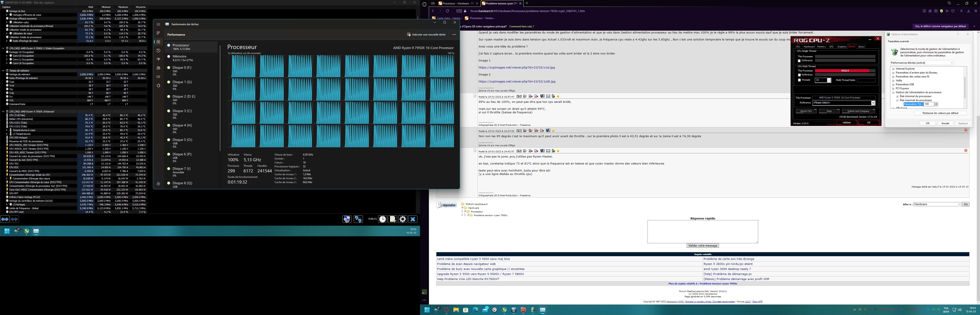Viewport: 980px width, 315px height.
Task: Switch to the Mainboard tab in CPU-Z
Action: 809,47
